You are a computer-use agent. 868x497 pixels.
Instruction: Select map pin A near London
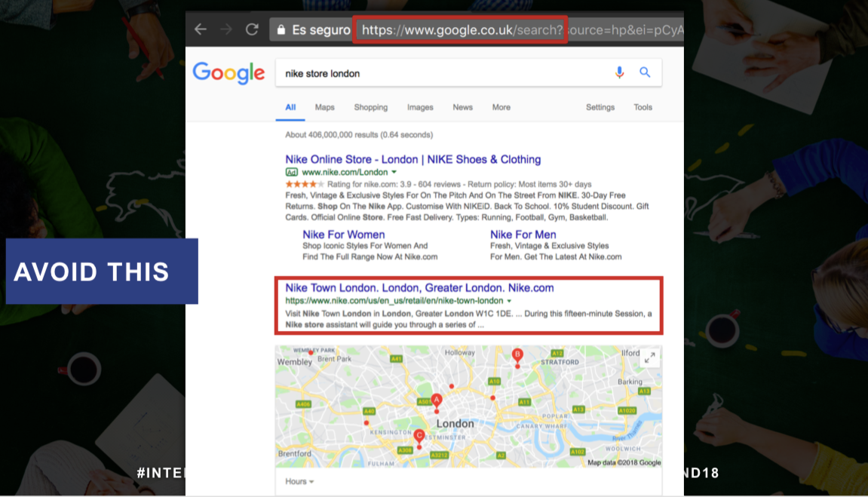click(x=437, y=403)
